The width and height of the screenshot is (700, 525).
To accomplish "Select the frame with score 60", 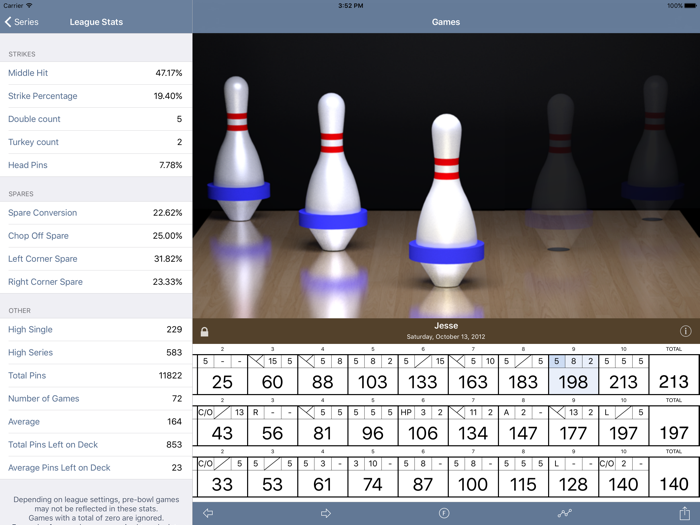I will pos(272,375).
